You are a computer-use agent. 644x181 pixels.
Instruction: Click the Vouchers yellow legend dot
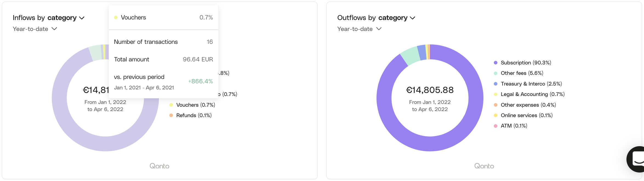(171, 105)
